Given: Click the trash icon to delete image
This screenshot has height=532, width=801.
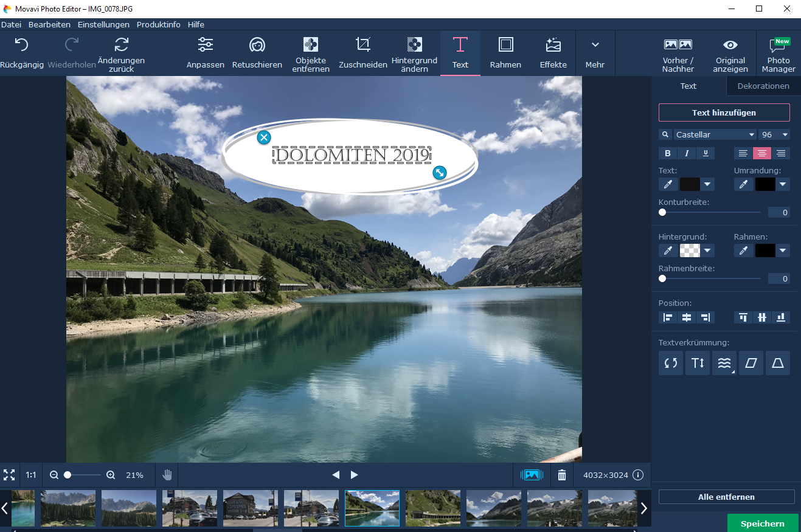Looking at the screenshot, I should pyautogui.click(x=562, y=475).
